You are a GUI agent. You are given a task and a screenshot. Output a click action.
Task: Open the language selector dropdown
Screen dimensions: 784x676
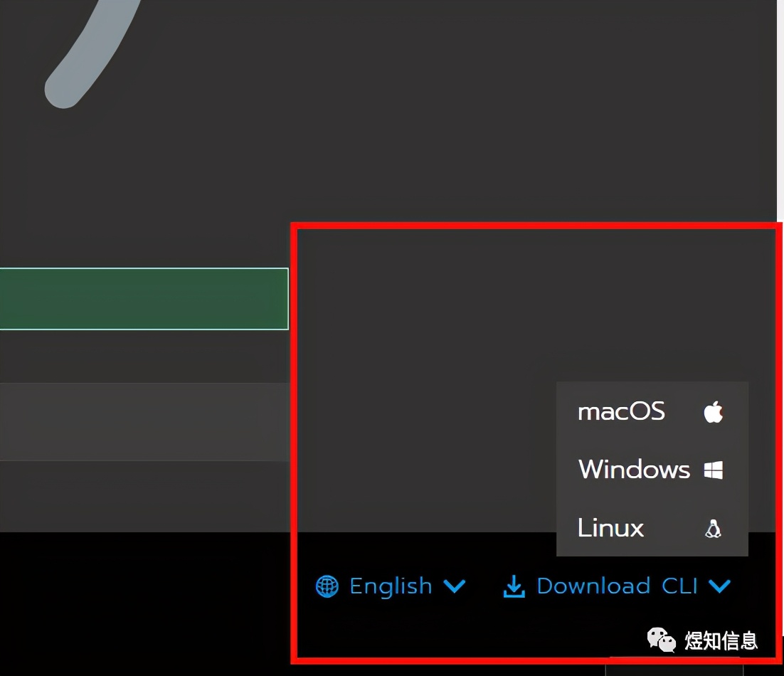coord(391,586)
